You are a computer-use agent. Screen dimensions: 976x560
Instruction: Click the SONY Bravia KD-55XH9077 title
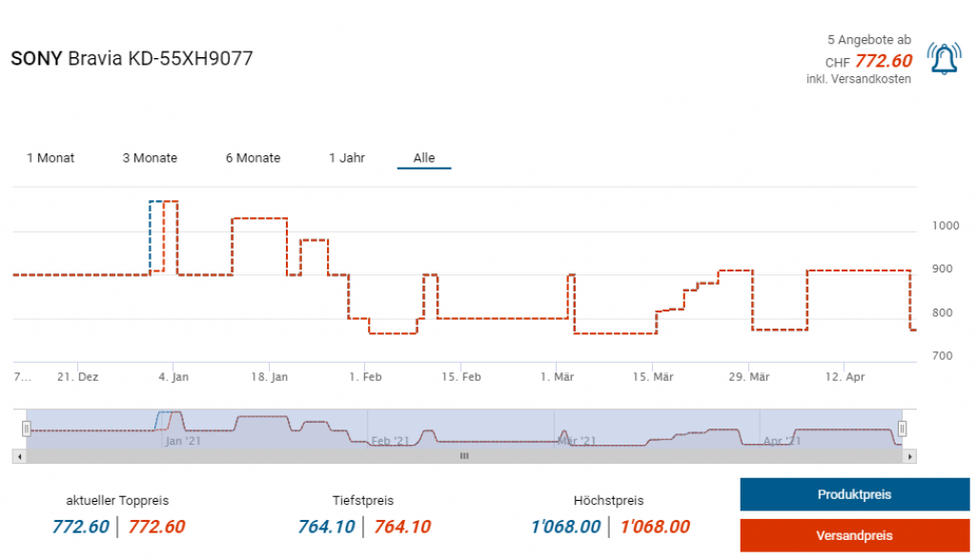tap(132, 58)
